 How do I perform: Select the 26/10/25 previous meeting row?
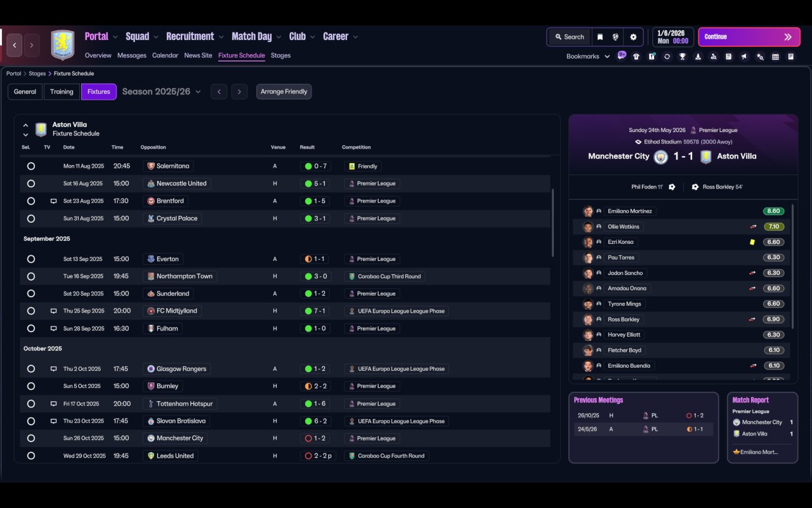point(643,415)
